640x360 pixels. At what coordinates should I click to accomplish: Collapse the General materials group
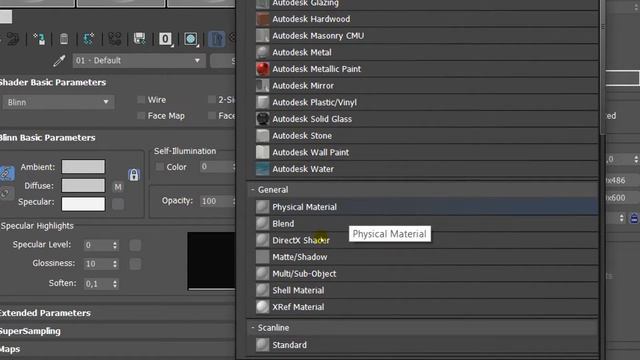coord(253,190)
